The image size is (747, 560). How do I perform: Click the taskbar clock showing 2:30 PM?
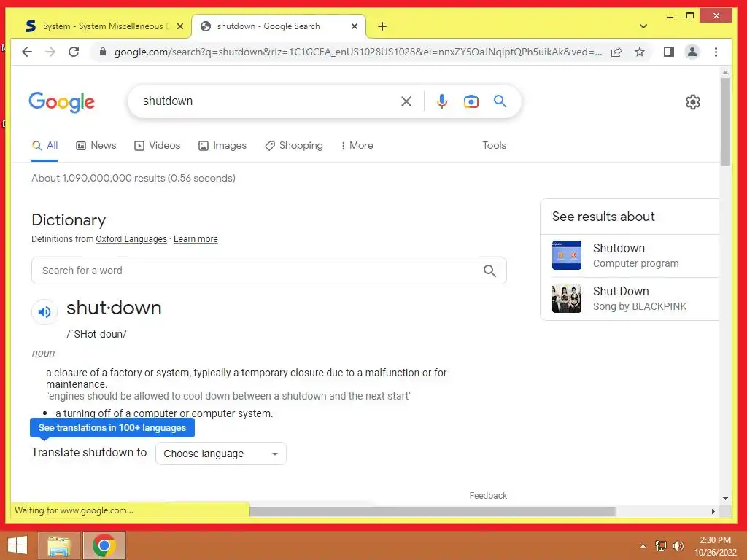coord(715,546)
